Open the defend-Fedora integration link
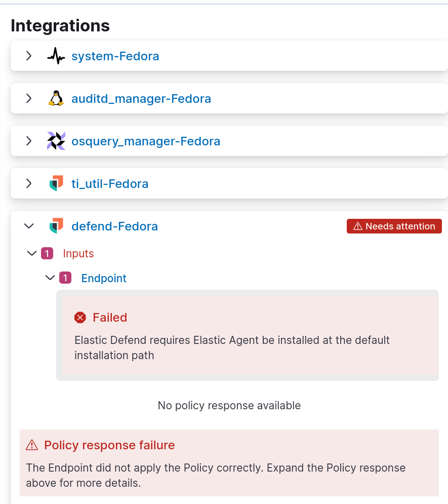Viewport: 448px width, 504px height. [114, 226]
